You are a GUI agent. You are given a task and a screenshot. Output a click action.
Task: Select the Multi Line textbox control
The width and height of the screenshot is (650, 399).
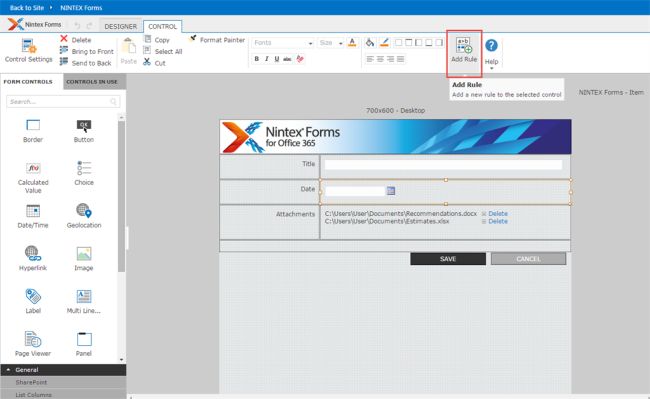[84, 302]
